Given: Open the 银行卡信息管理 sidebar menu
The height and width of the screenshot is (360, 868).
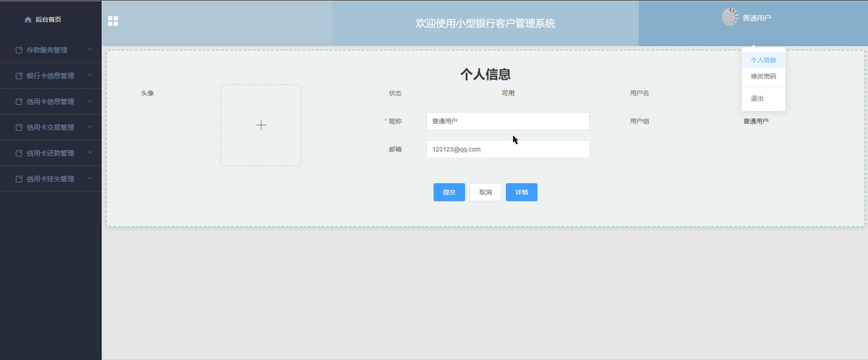Looking at the screenshot, I should pyautogui.click(x=51, y=76).
